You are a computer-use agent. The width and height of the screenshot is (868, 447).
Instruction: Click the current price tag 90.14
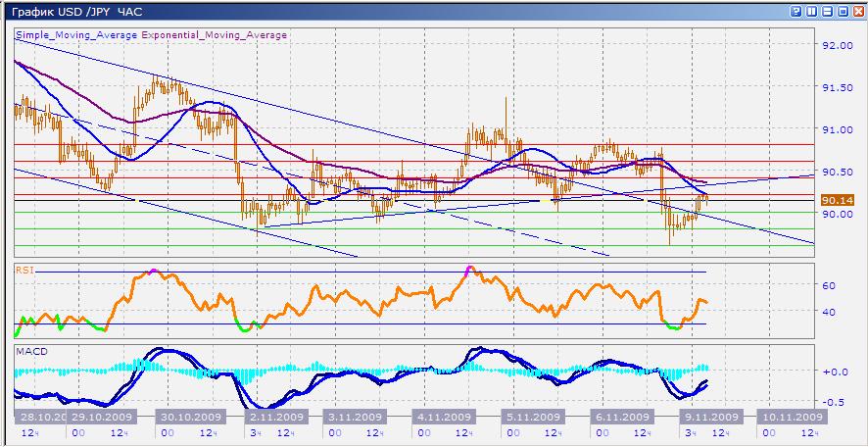point(839,200)
